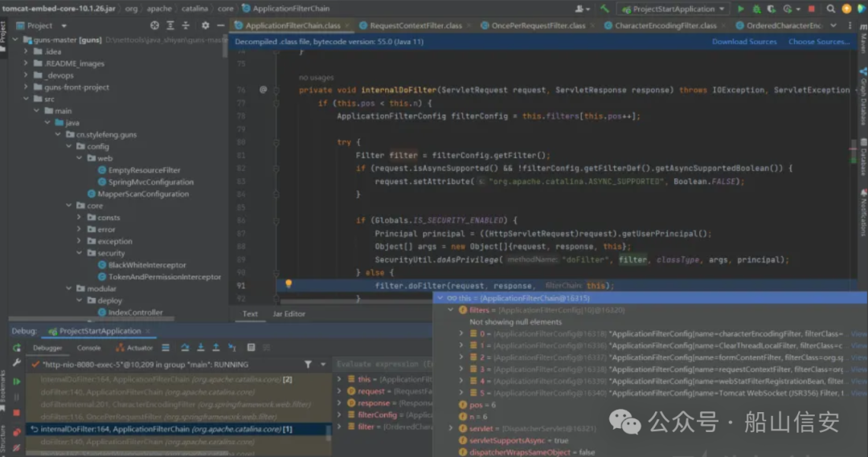Switch to OncePerRequestFilter.class tab

point(538,26)
